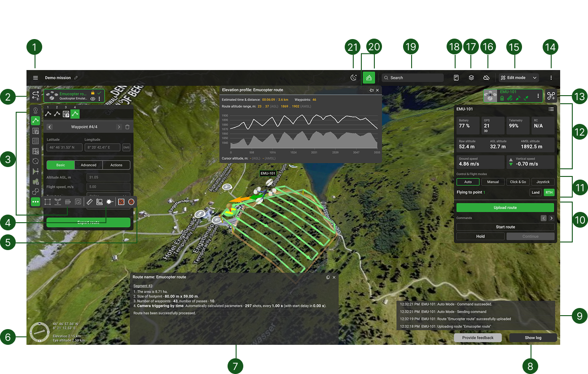Go to the previous waypoint arrow
Image resolution: width=588 pixels, height=374 pixels.
click(49, 127)
